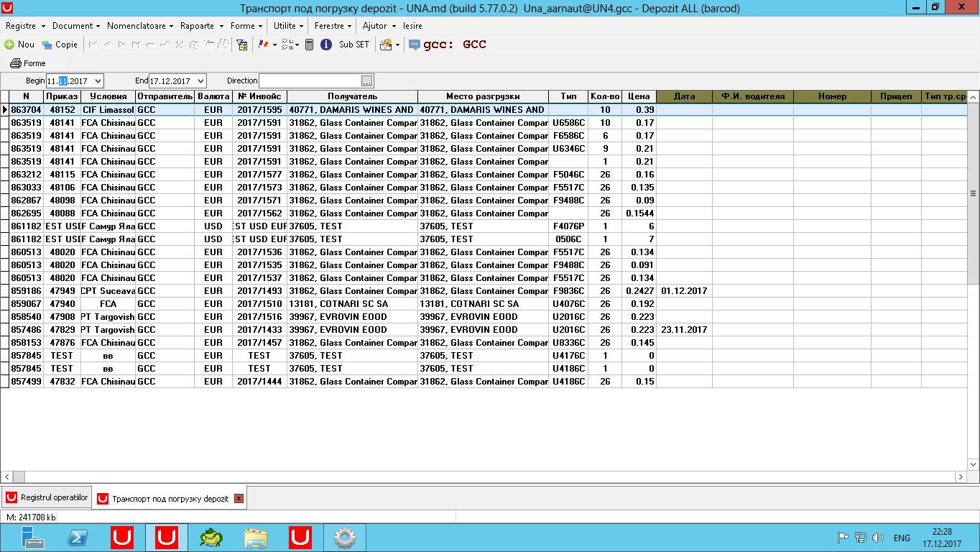Click the vertical scrollbar down arrow
This screenshot has width=980, height=552.
974,464
